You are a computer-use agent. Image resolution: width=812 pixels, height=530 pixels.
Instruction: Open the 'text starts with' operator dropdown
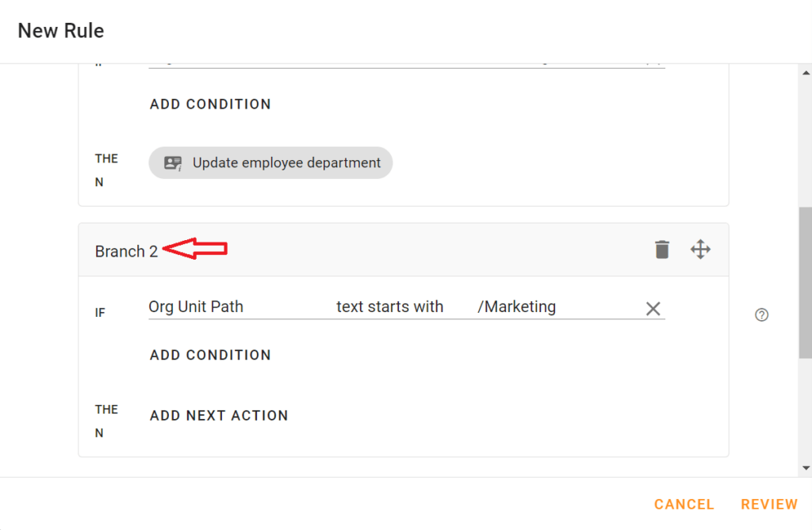coord(389,307)
